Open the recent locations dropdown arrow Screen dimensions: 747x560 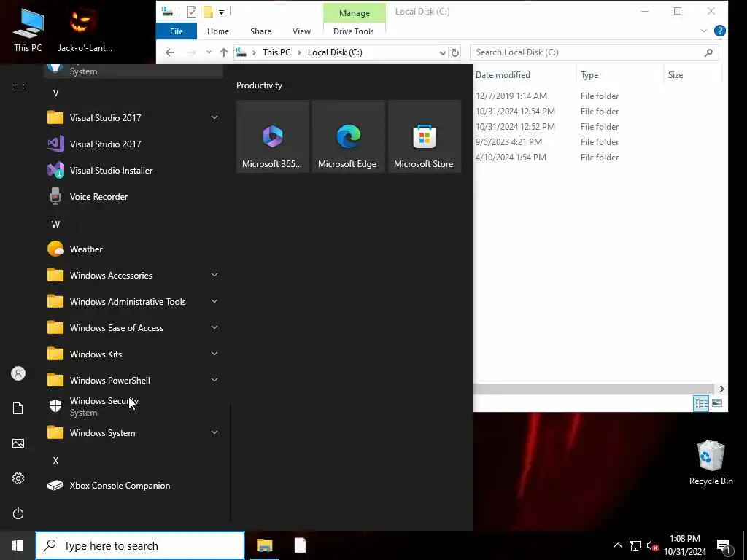pyautogui.click(x=209, y=52)
